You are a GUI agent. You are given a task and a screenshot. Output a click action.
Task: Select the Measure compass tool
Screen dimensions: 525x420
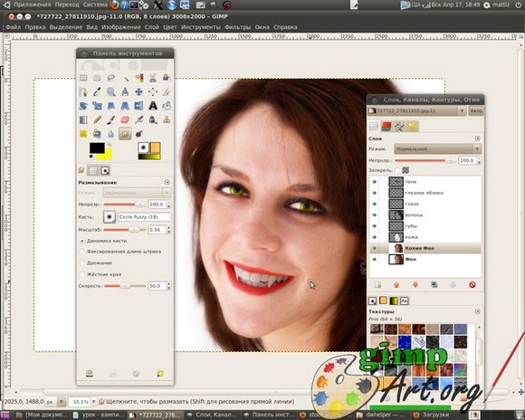[x=125, y=91]
